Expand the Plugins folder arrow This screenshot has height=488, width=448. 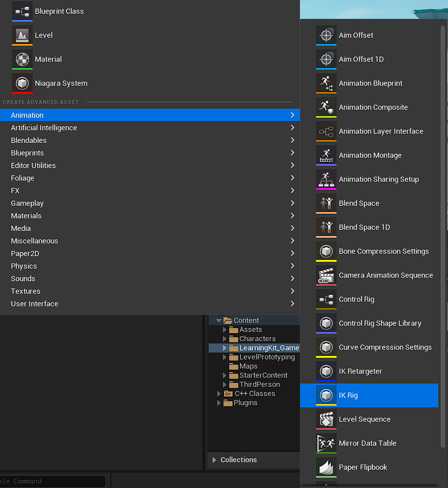(x=218, y=403)
